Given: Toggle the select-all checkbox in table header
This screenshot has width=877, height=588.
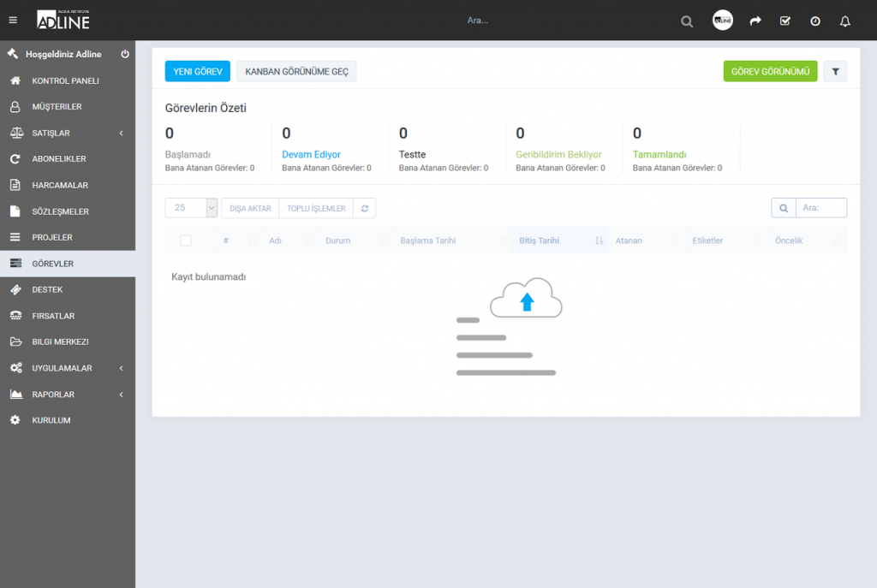Looking at the screenshot, I should point(186,241).
